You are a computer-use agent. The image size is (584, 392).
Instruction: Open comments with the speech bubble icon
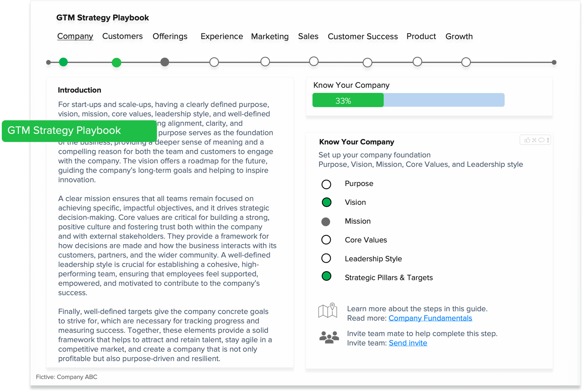[x=541, y=140]
